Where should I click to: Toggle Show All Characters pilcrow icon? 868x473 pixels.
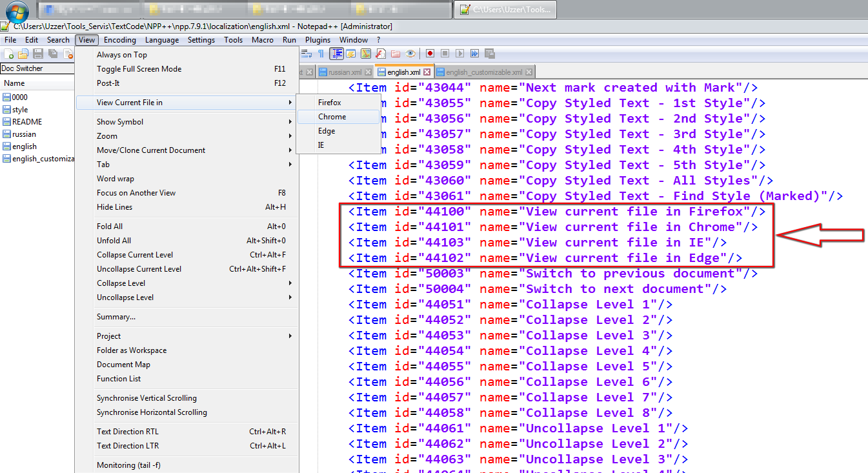pos(321,54)
